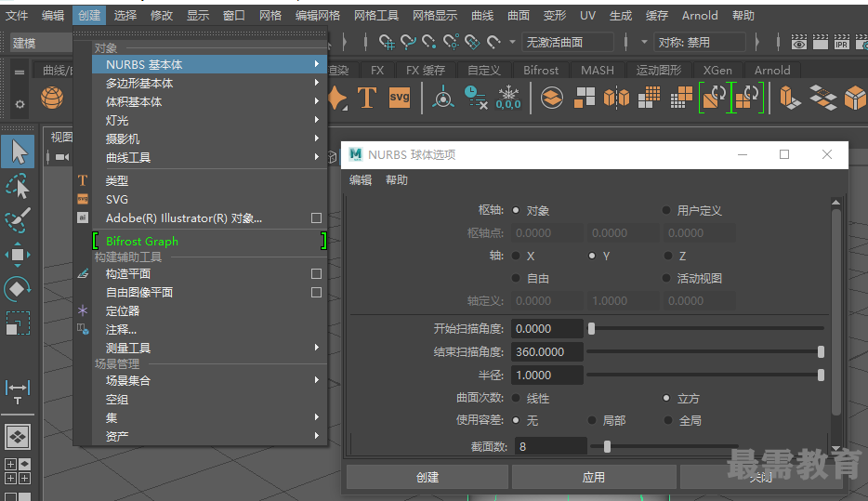Select the 局部 tolerance radio button
Viewport: 868px width, 501px height.
coord(592,420)
